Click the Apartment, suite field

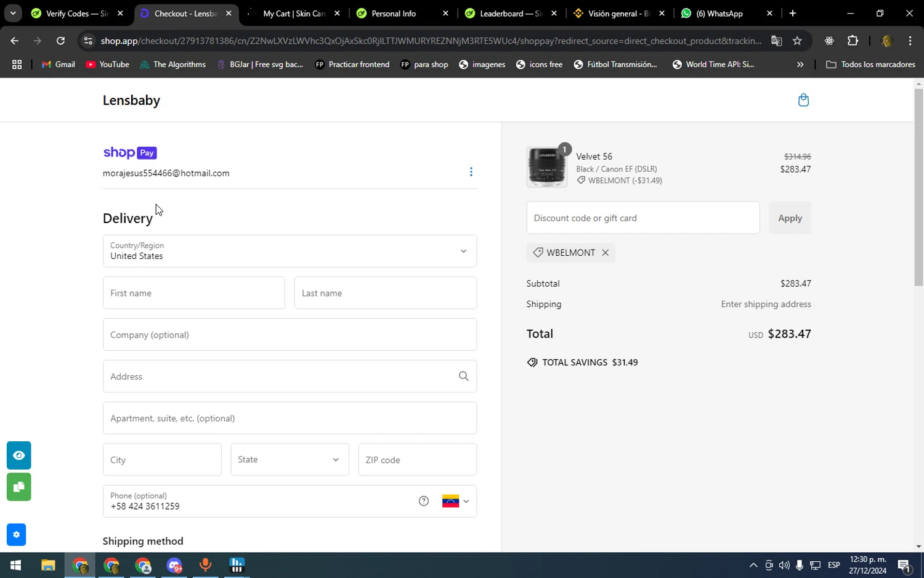tap(290, 418)
